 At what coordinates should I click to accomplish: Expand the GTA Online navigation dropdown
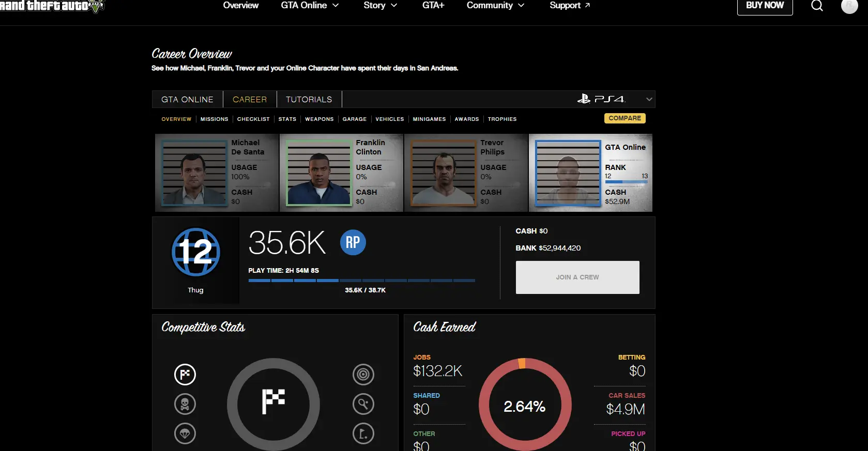pos(310,5)
